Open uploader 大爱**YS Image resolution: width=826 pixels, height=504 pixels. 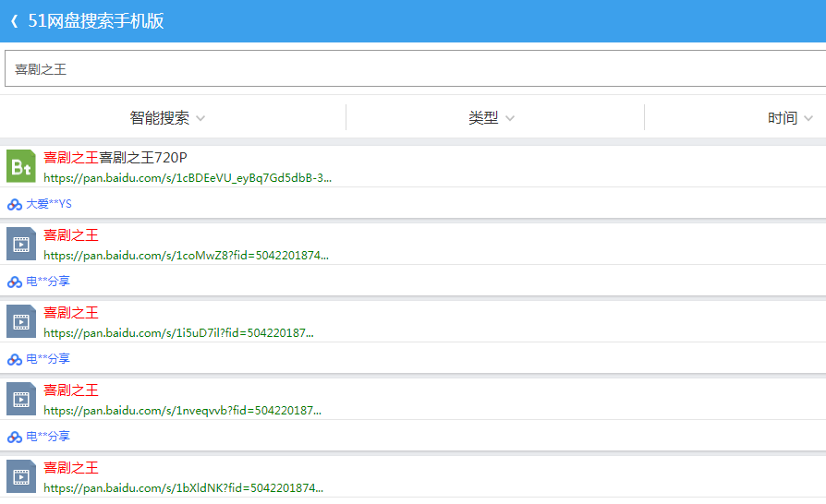click(49, 204)
